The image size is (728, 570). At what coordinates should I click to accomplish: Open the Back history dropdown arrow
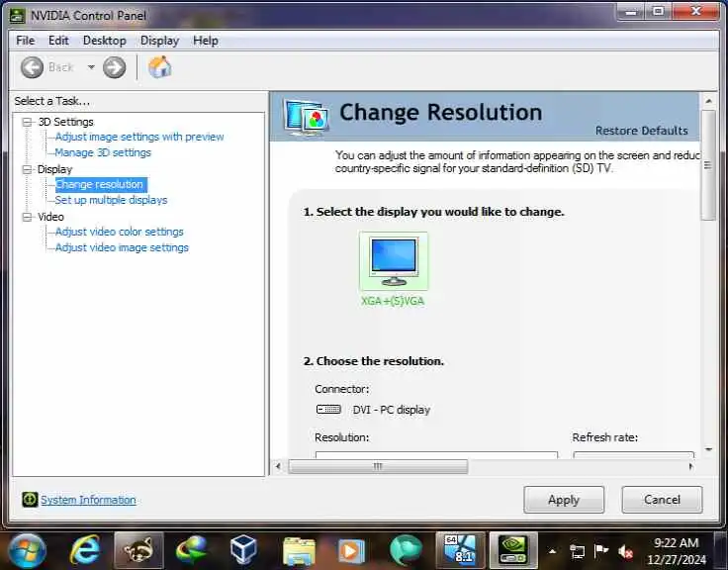click(x=91, y=67)
